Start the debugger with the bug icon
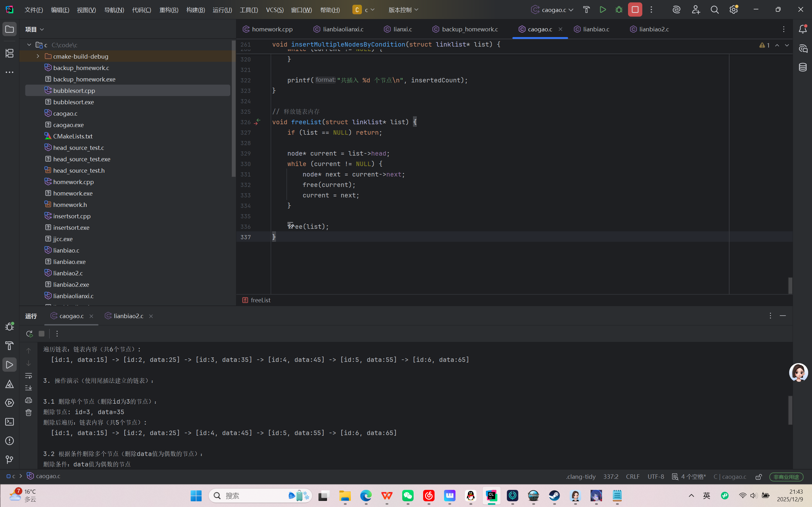The height and width of the screenshot is (507, 812). 619,10
